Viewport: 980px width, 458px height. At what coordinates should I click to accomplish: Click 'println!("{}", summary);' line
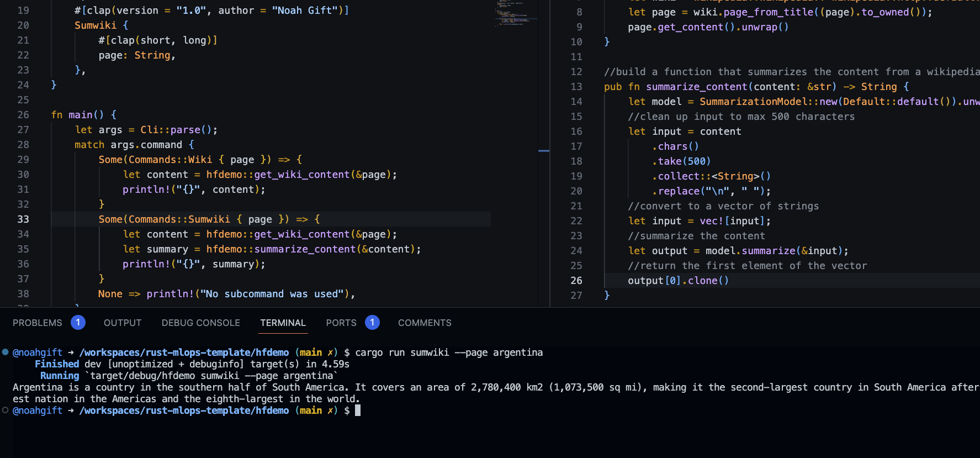click(x=194, y=264)
